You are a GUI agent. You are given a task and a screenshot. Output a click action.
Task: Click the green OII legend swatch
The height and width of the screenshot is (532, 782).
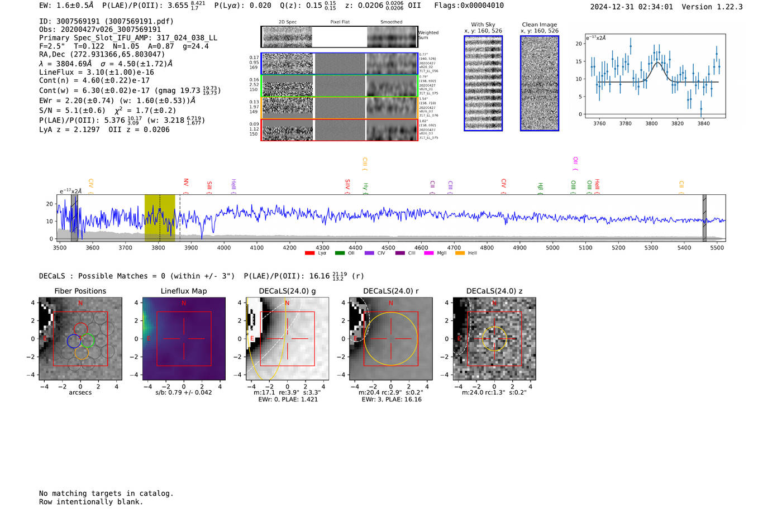(340, 253)
